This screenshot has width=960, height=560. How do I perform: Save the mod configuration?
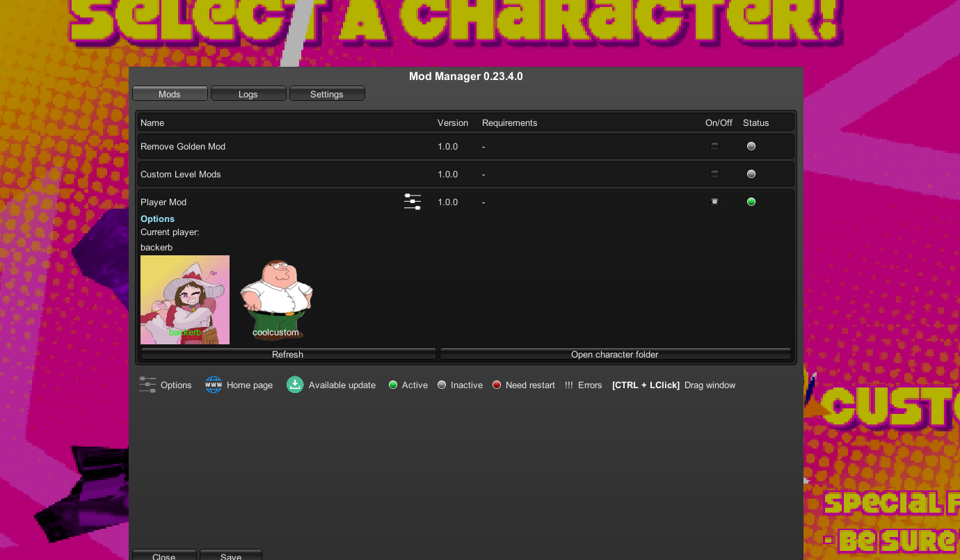(231, 555)
